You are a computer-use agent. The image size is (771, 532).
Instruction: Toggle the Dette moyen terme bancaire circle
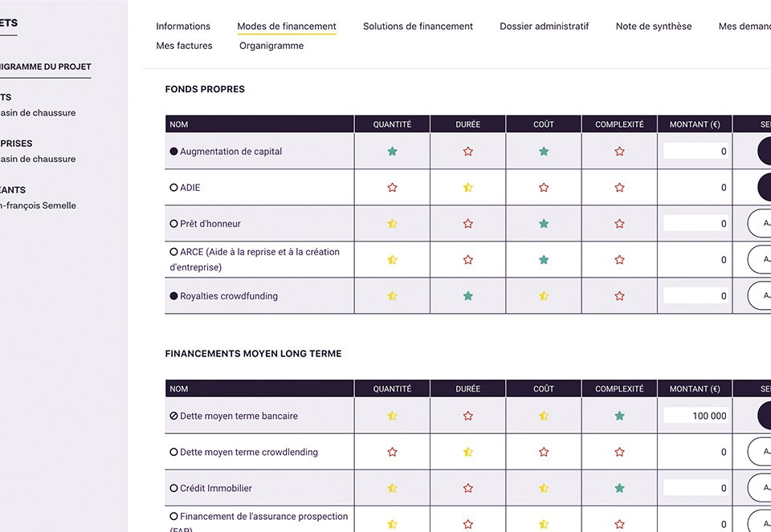(x=173, y=416)
